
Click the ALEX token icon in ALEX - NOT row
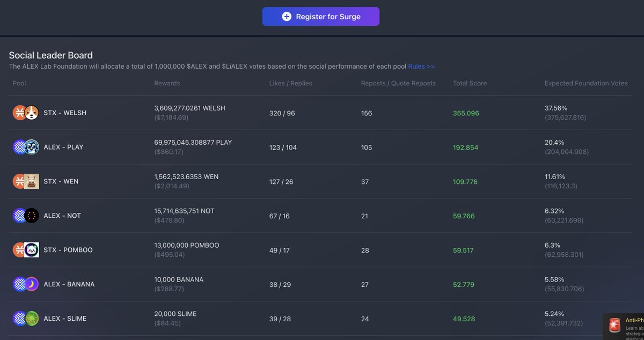click(19, 216)
